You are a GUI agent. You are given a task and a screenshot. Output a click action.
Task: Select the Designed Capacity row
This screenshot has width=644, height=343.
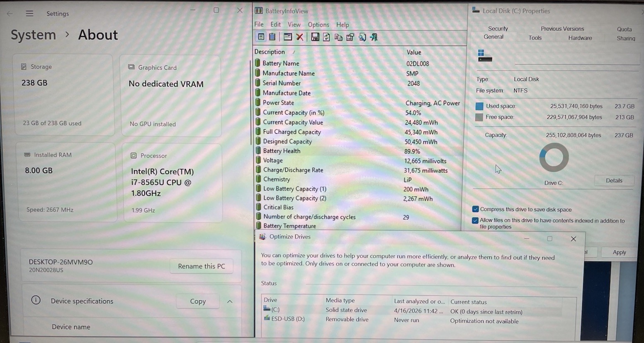[x=359, y=142]
